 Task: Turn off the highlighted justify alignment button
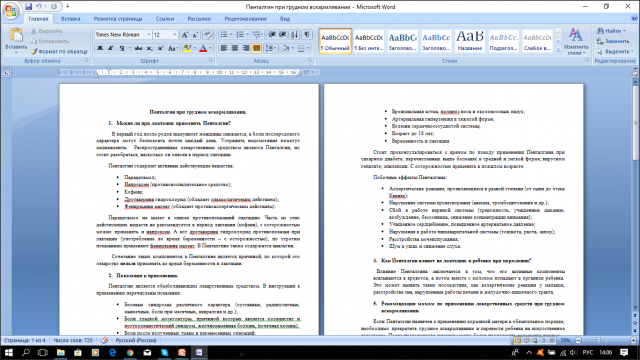point(256,48)
